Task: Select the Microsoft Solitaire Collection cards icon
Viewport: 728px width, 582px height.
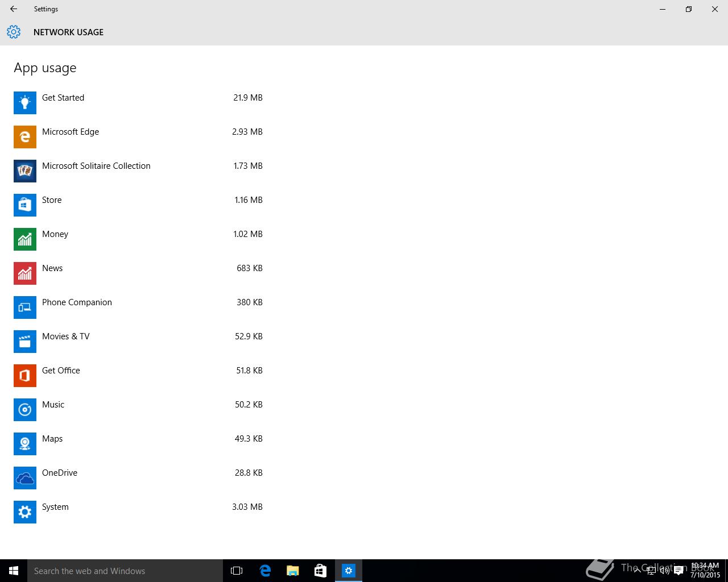Action: tap(25, 171)
